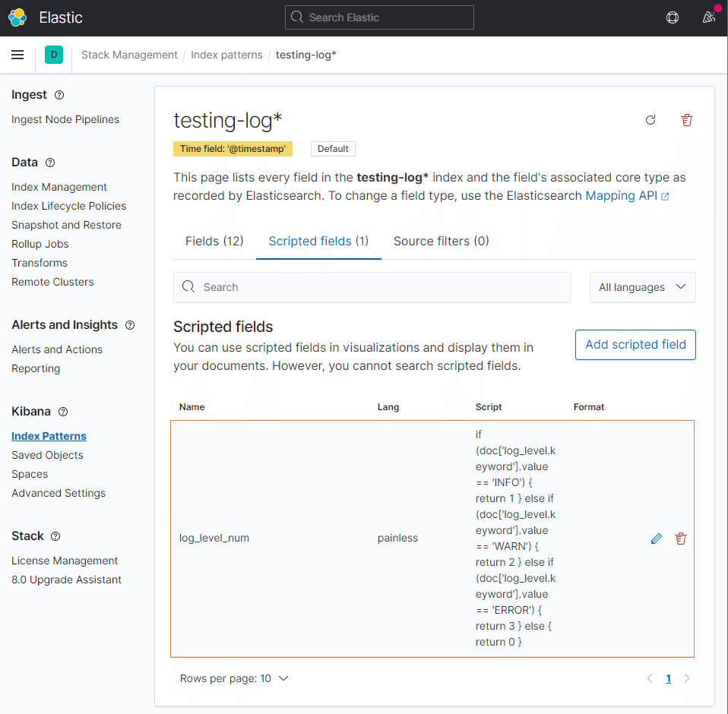728x714 pixels.
Task: Delete the log_level_num scripted field
Action: pos(681,539)
